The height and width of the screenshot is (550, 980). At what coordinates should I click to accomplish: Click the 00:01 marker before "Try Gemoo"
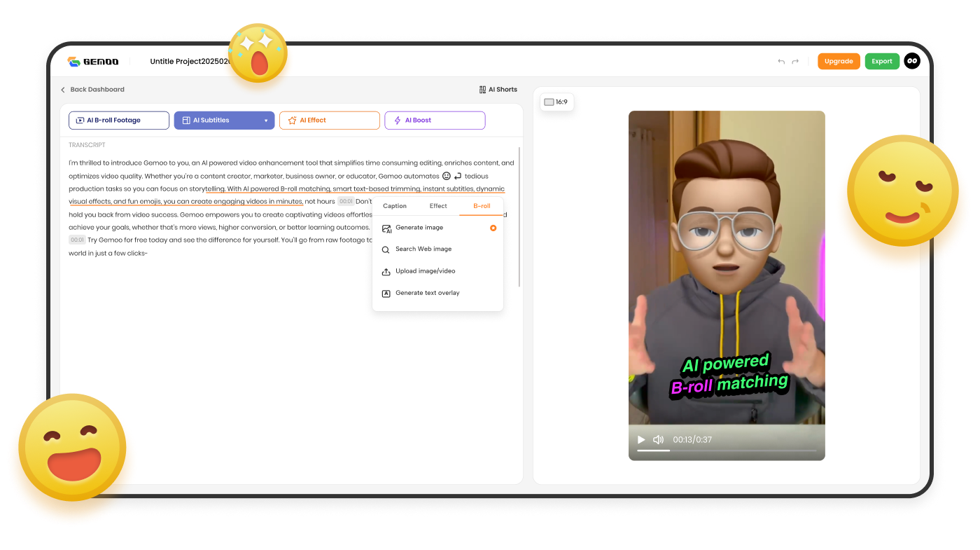pyautogui.click(x=77, y=240)
